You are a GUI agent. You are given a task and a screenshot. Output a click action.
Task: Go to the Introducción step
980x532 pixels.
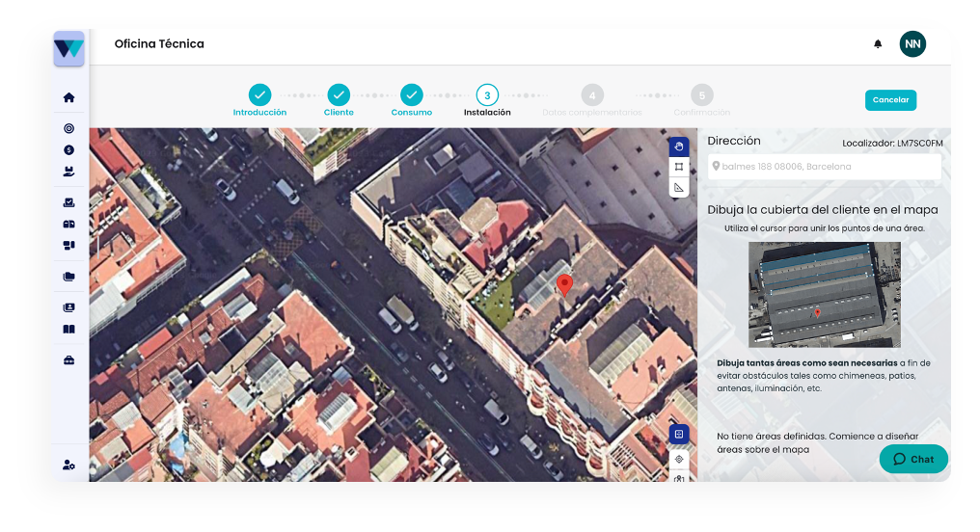click(259, 100)
